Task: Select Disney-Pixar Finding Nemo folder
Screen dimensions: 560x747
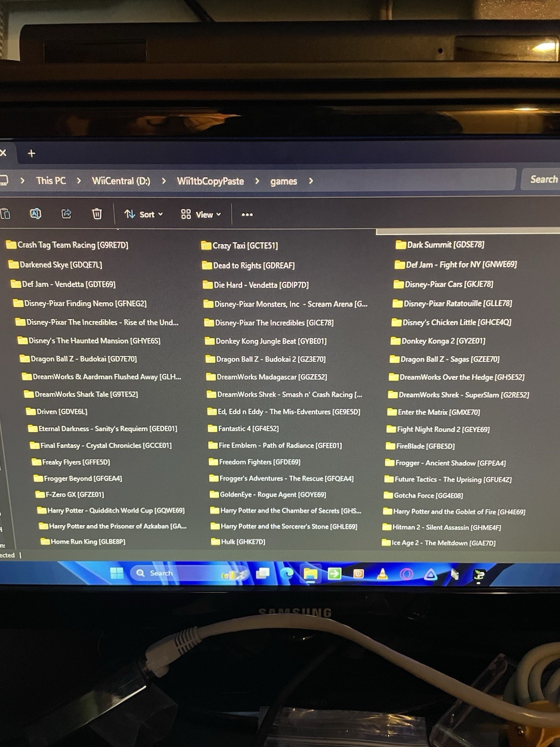Action: click(x=80, y=303)
